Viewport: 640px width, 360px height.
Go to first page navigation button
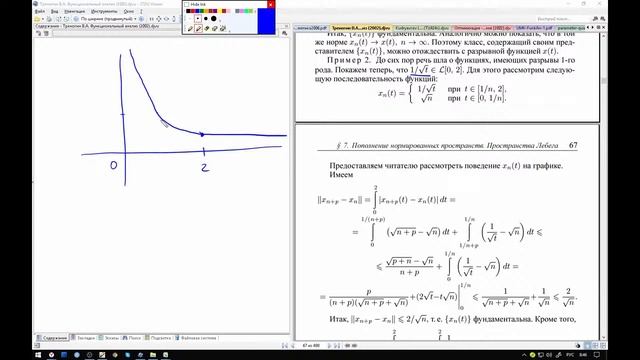(284, 346)
